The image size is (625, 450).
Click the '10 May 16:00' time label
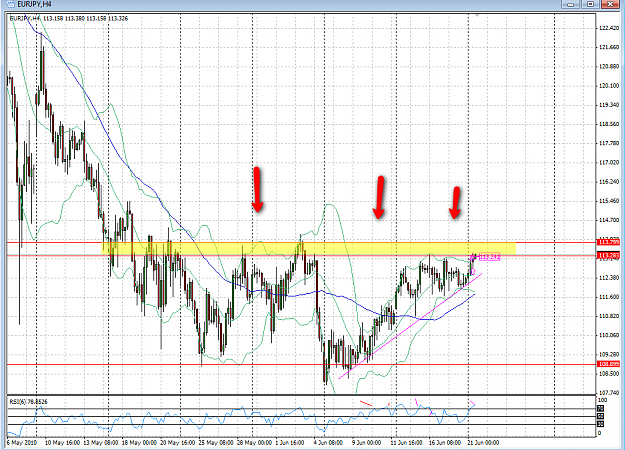pyautogui.click(x=62, y=442)
